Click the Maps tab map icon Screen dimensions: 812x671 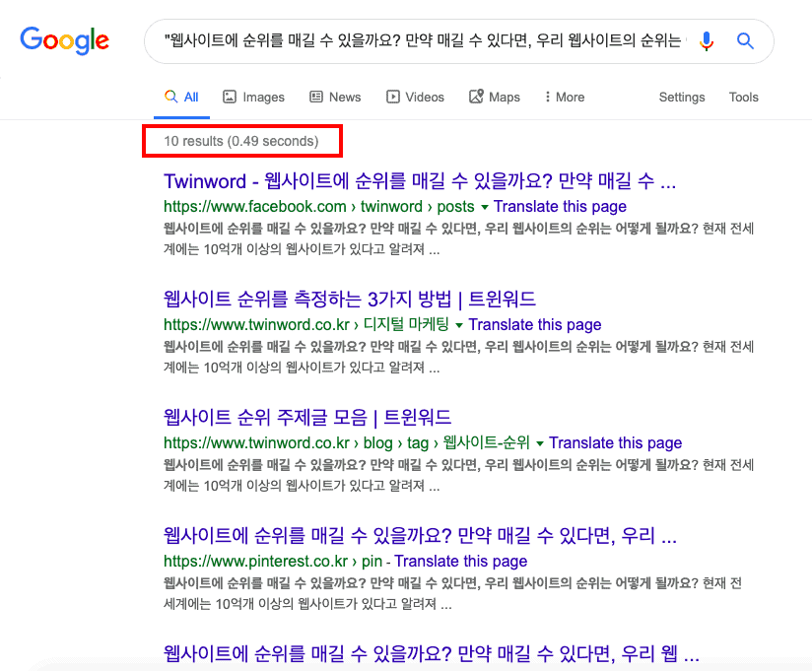(x=476, y=97)
